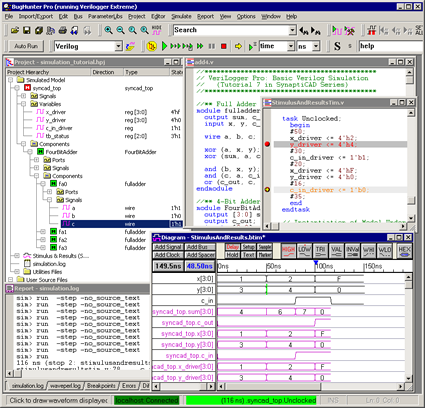Screen dimensions: 425x408
Task: Click the blue 48.50ns delta time display
Action: [200, 266]
